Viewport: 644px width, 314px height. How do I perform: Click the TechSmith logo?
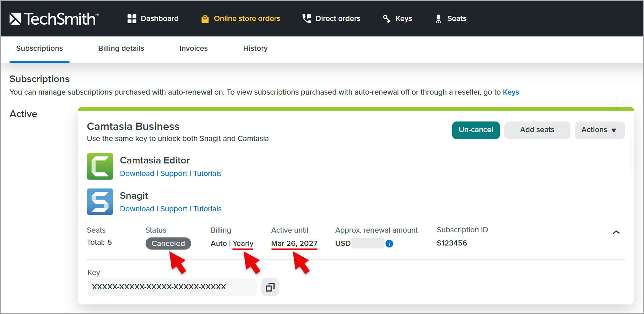[54, 19]
